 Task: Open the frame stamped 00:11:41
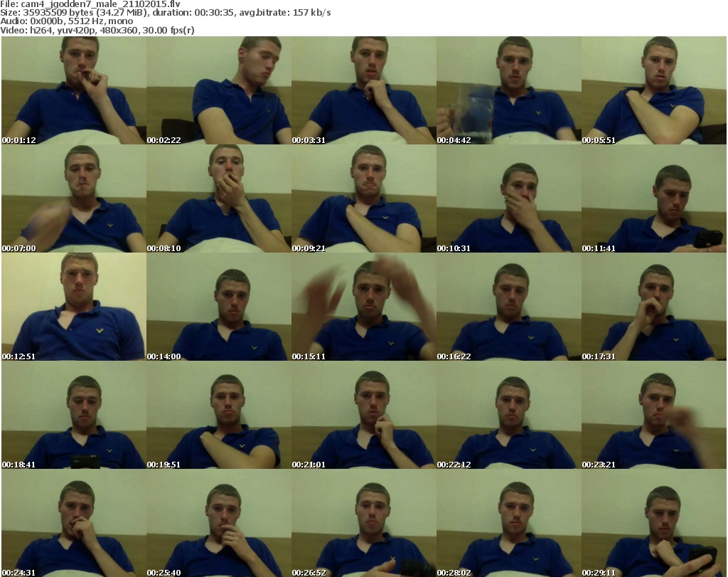click(654, 198)
